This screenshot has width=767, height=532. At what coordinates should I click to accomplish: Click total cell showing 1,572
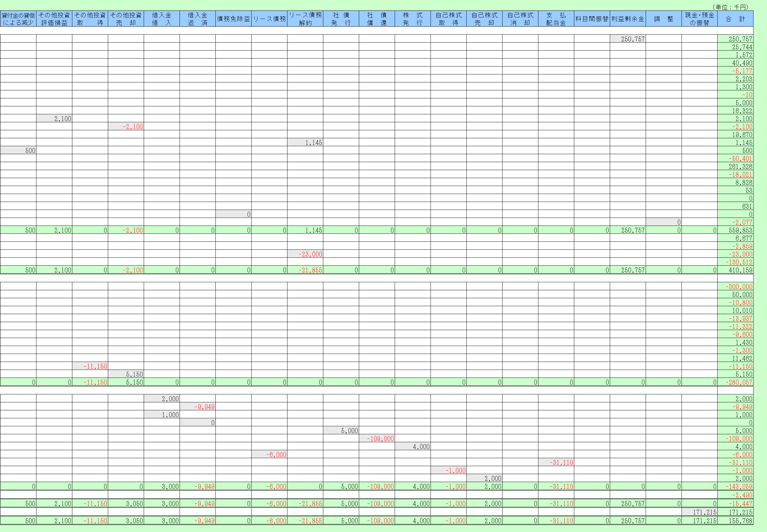tap(735, 55)
